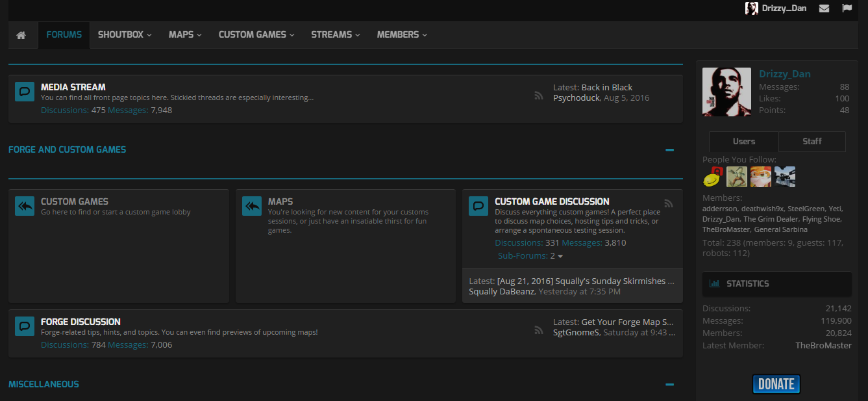Image resolution: width=868 pixels, height=401 pixels.
Task: Open the inbox envelope icon
Action: click(x=824, y=8)
